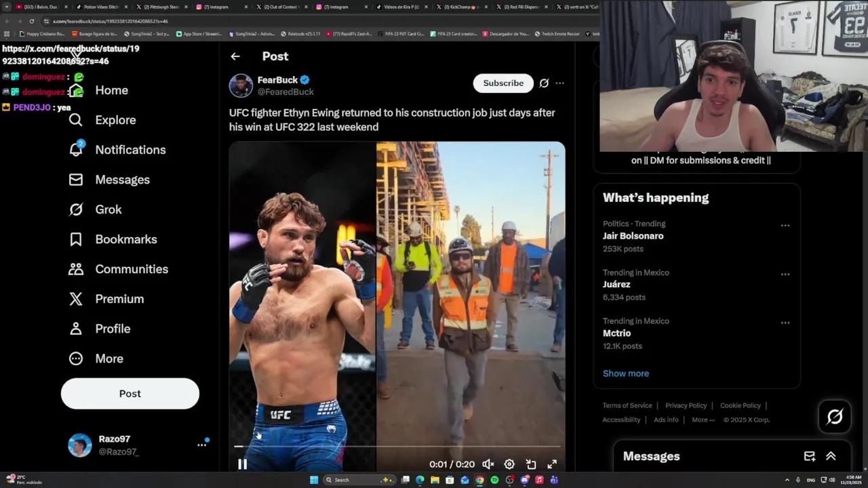Click Windows Start button
The width and height of the screenshot is (868, 488).
pos(314,480)
